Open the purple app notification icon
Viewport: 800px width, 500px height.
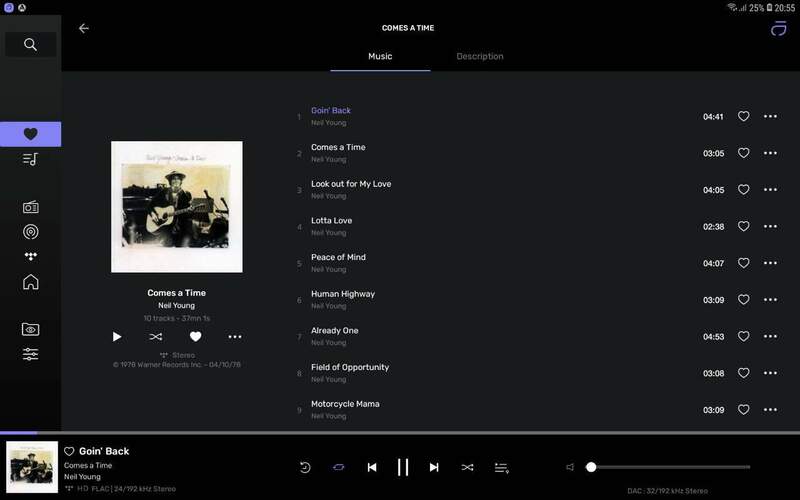click(x=9, y=8)
